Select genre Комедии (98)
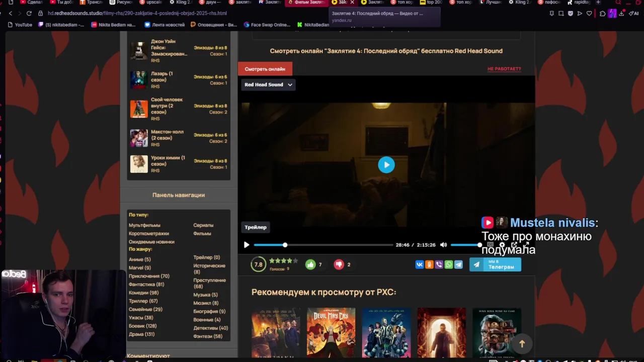The width and height of the screenshot is (644, 362). [143, 293]
